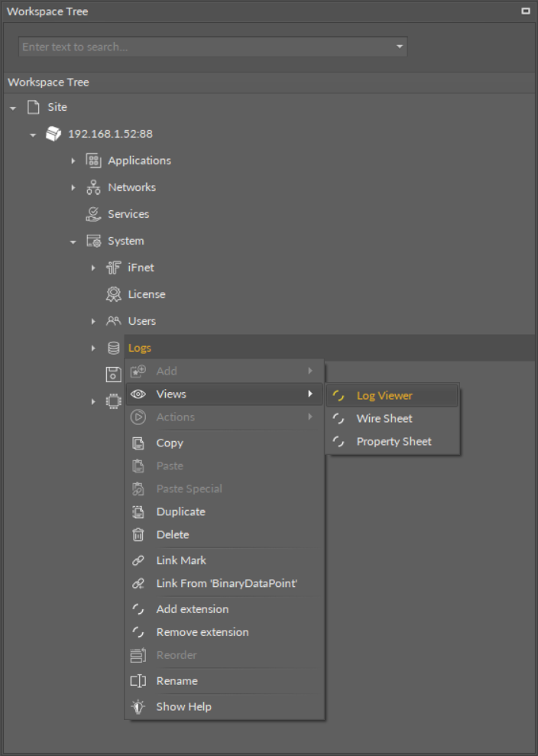Image resolution: width=538 pixels, height=756 pixels.
Task: Click the iFnet node icon
Action: point(113,268)
